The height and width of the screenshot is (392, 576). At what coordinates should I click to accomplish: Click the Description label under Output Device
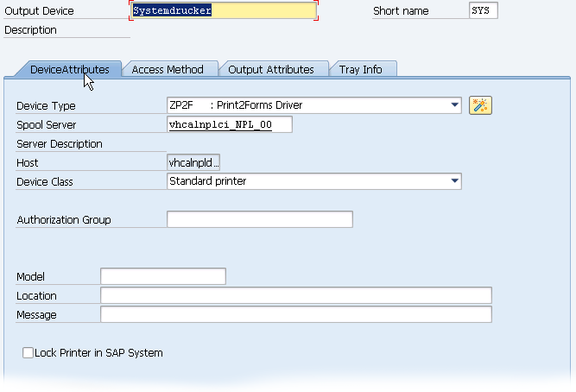tap(31, 30)
